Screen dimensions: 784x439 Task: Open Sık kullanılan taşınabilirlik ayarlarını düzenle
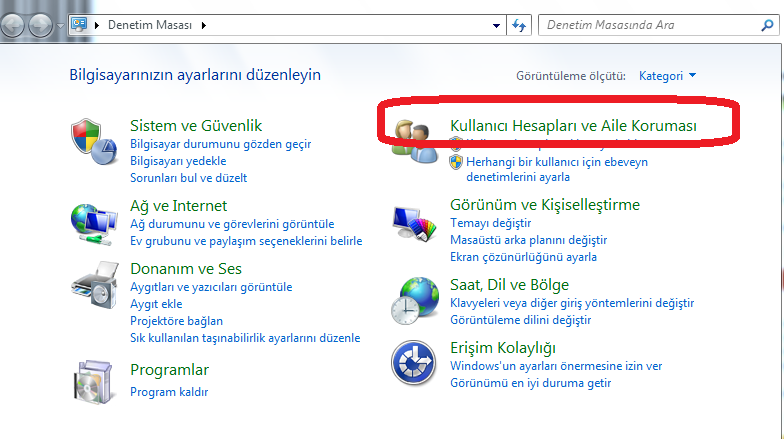coord(245,338)
